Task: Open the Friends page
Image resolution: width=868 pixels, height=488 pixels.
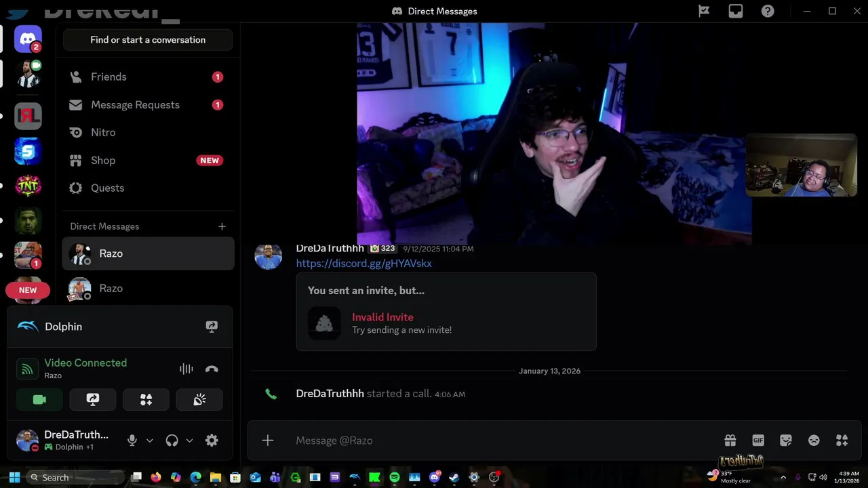Action: (x=148, y=77)
